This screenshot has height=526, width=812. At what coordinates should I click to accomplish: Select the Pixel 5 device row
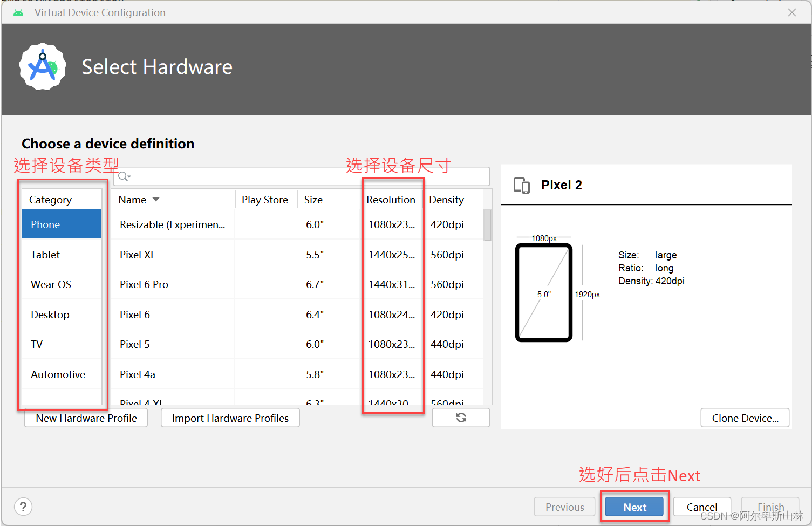point(297,344)
